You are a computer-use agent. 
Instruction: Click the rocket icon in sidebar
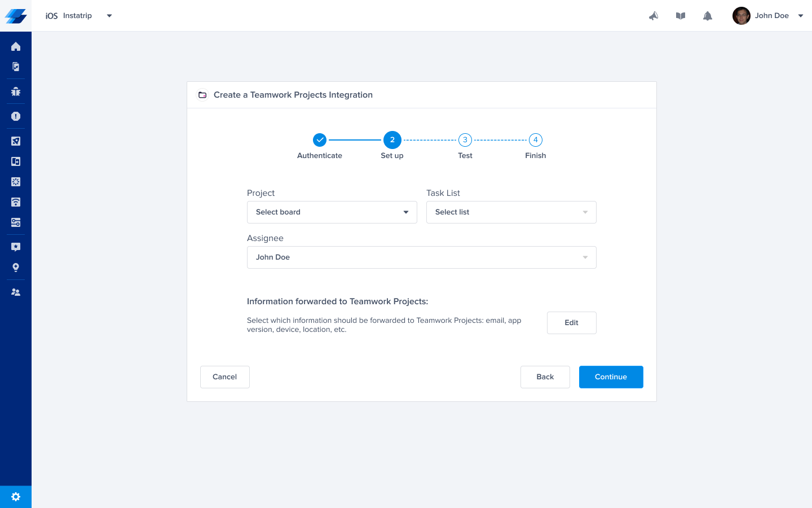[x=16, y=141]
